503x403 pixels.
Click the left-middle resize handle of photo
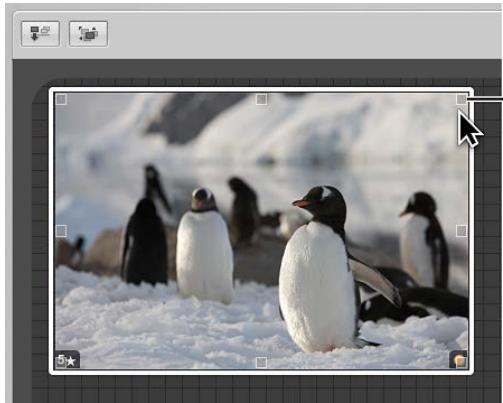point(61,231)
